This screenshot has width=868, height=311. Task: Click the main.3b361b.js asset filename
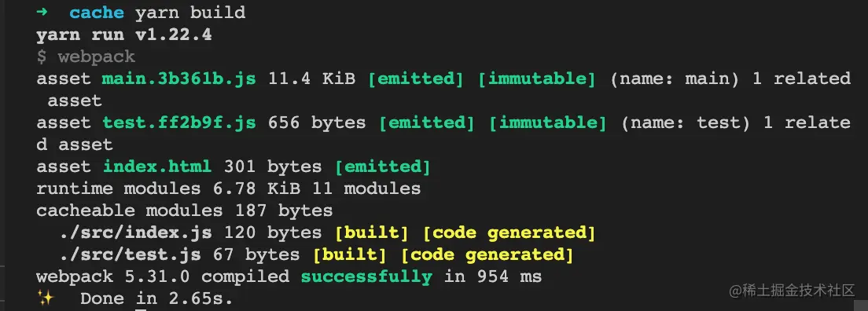(178, 79)
